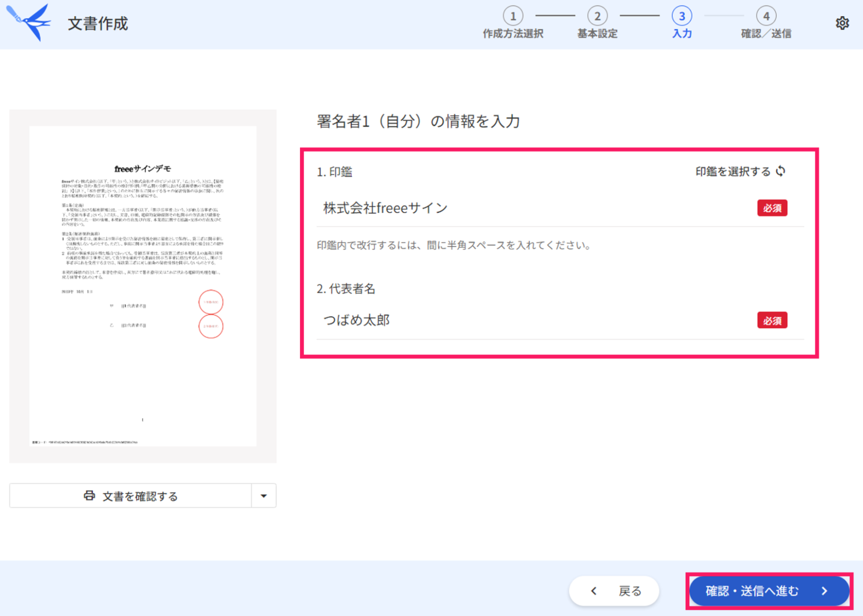Go to step 1 作成方法選択
863x616 pixels.
point(513,16)
